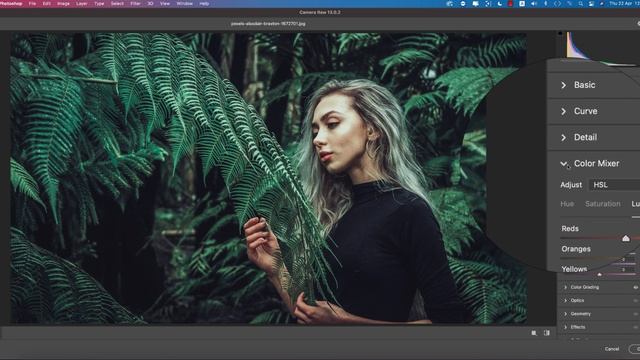The image size is (640, 360).
Task: Open the Help menu
Action: tap(204, 4)
